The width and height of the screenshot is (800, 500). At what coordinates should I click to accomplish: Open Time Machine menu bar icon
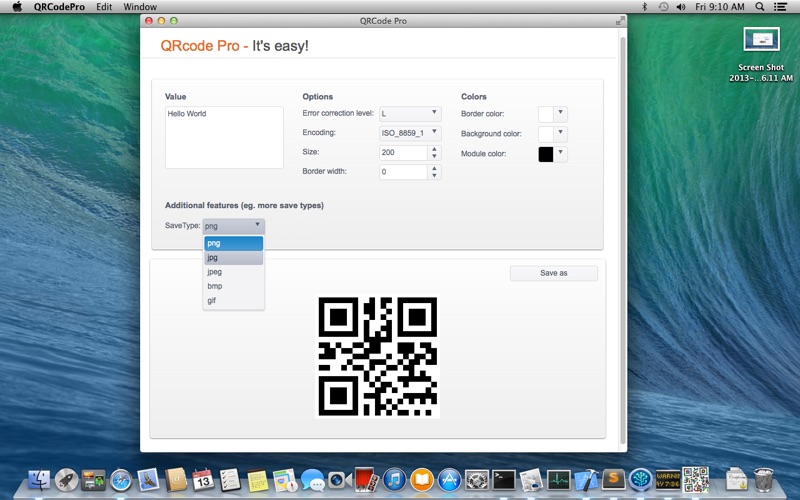click(663, 7)
